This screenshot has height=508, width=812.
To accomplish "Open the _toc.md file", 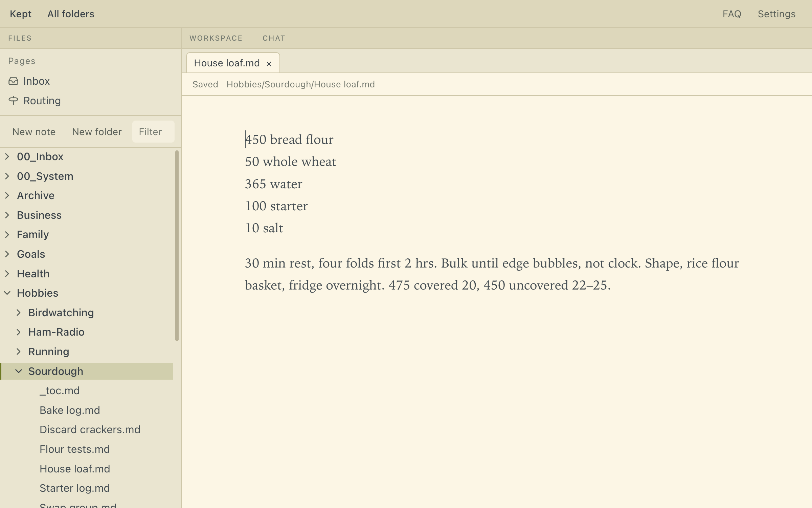I will 60,390.
